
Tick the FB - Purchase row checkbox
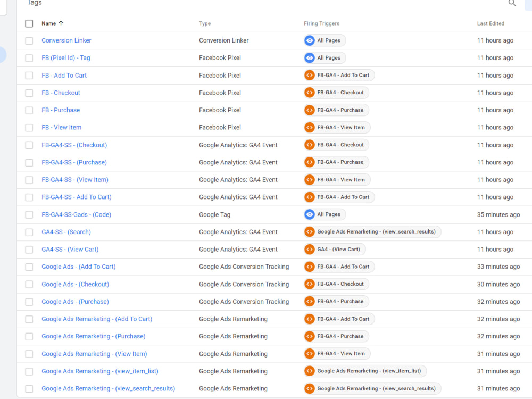coord(29,110)
